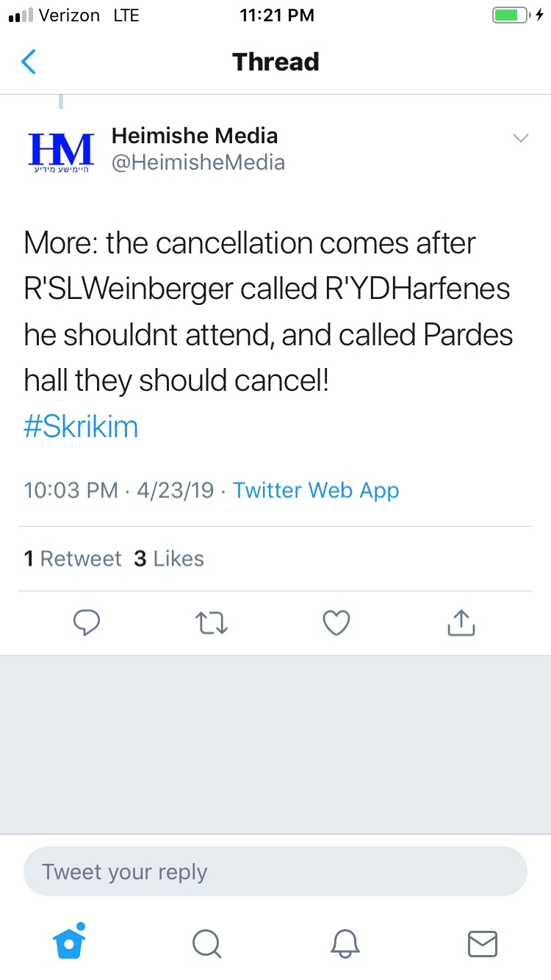
Task: Tap the battery icon in status bar
Action: (x=509, y=15)
